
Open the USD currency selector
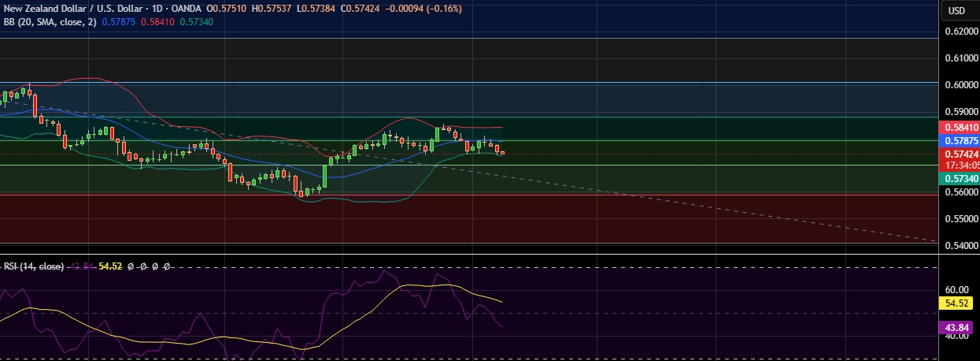pos(956,10)
